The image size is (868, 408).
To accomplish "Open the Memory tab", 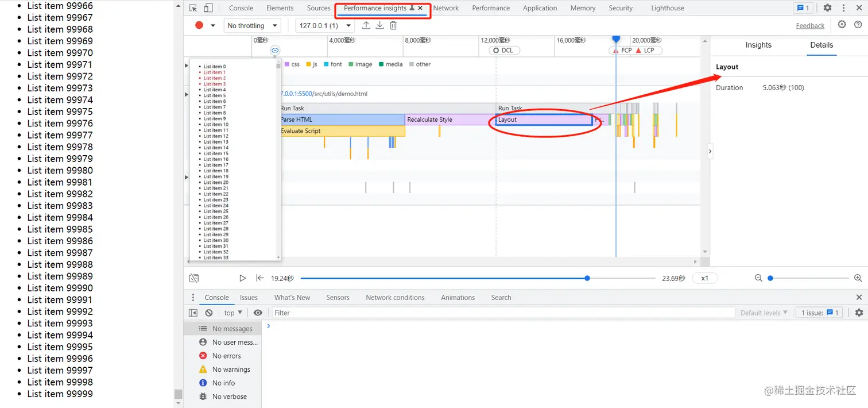I will (583, 8).
